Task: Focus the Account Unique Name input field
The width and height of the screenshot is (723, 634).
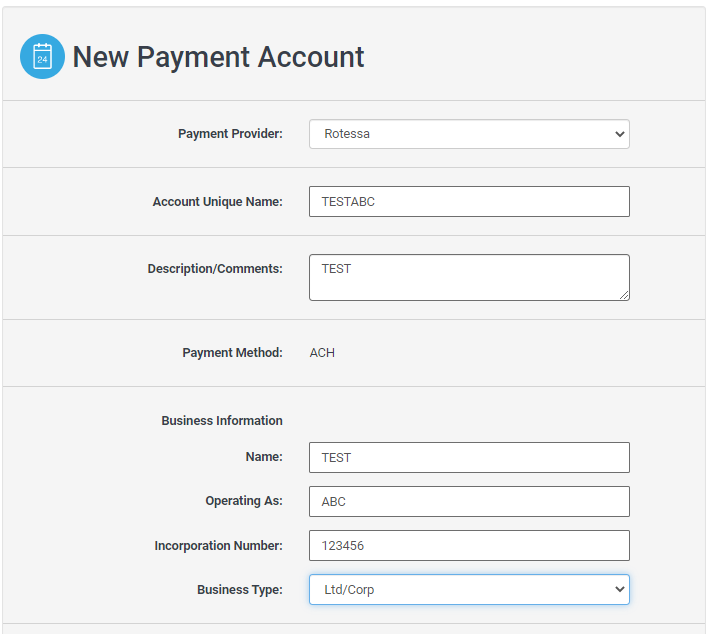Action: [x=469, y=201]
